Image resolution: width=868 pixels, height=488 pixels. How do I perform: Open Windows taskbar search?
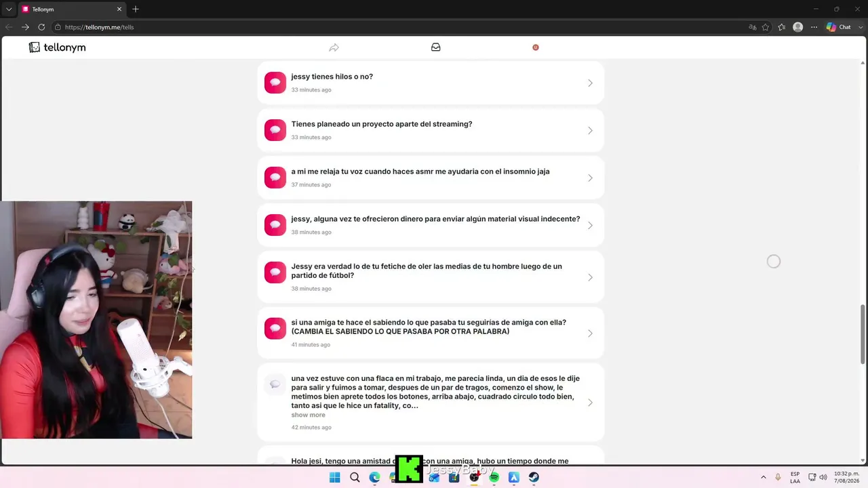click(355, 477)
